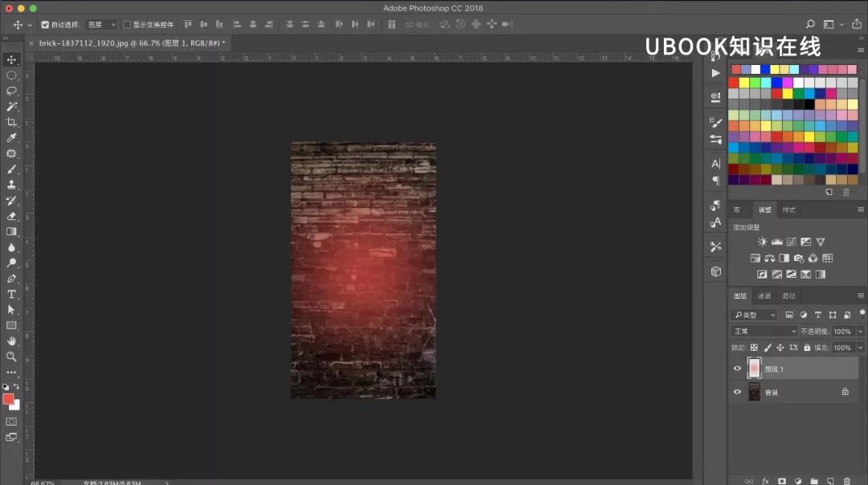Add a Levels adjustment

point(777,242)
